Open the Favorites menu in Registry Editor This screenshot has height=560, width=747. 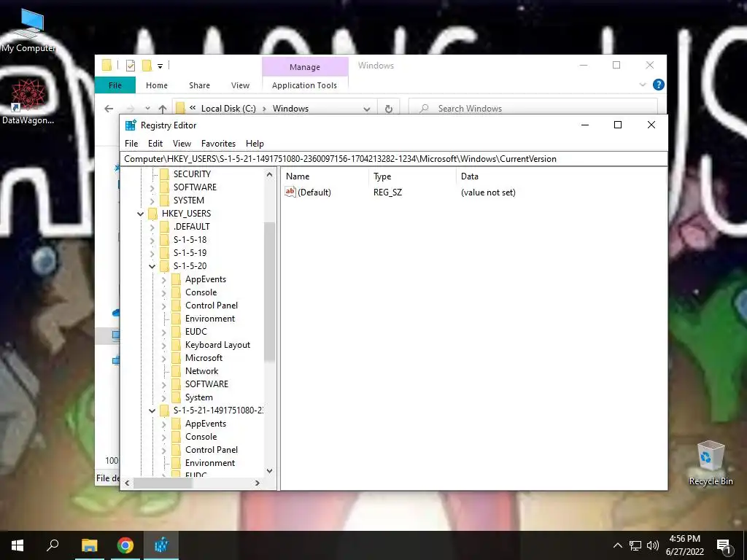tap(218, 144)
